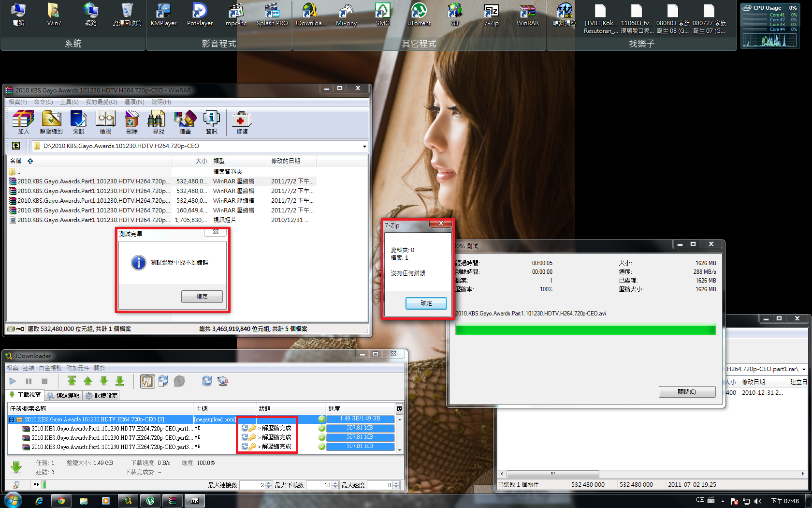Start downloads with JDownloader play button
The image size is (812, 508).
coord(13,381)
